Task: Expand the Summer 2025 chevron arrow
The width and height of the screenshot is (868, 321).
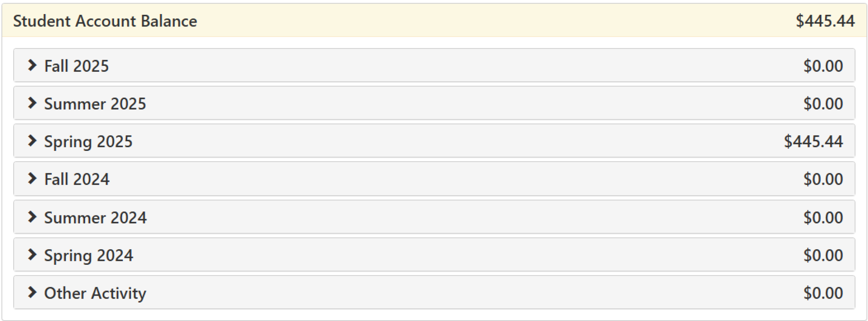Action: 32,103
